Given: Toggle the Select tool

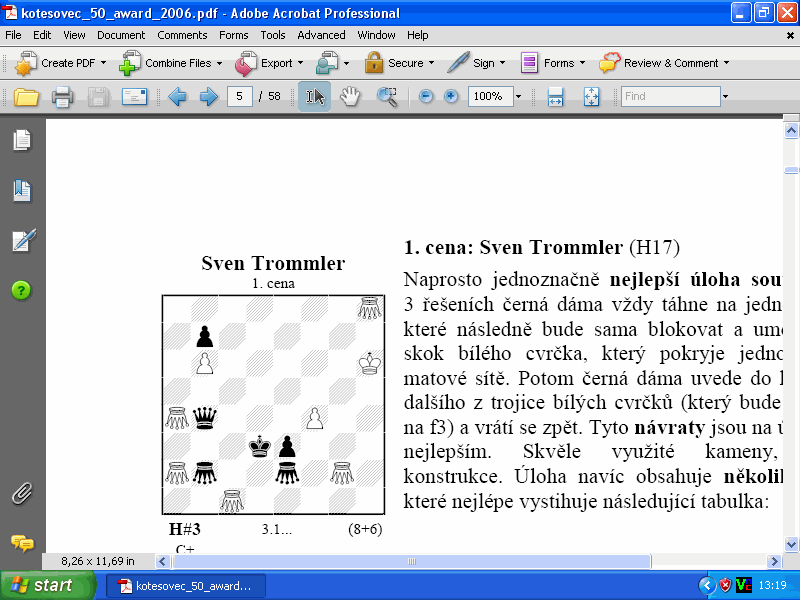Looking at the screenshot, I should 315,97.
